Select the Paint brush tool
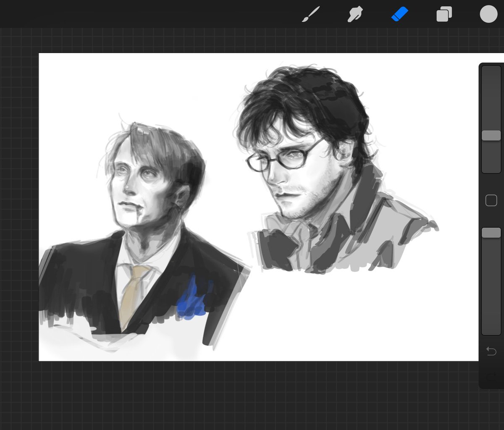 tap(311, 14)
